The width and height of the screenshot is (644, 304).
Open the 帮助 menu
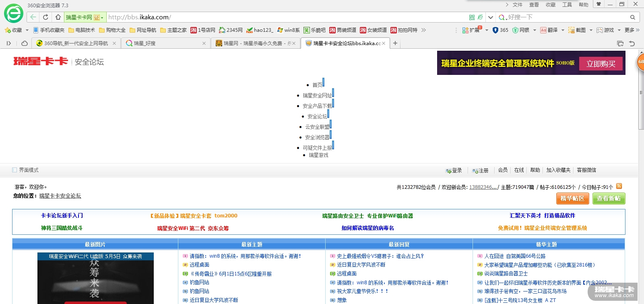coord(583,4)
